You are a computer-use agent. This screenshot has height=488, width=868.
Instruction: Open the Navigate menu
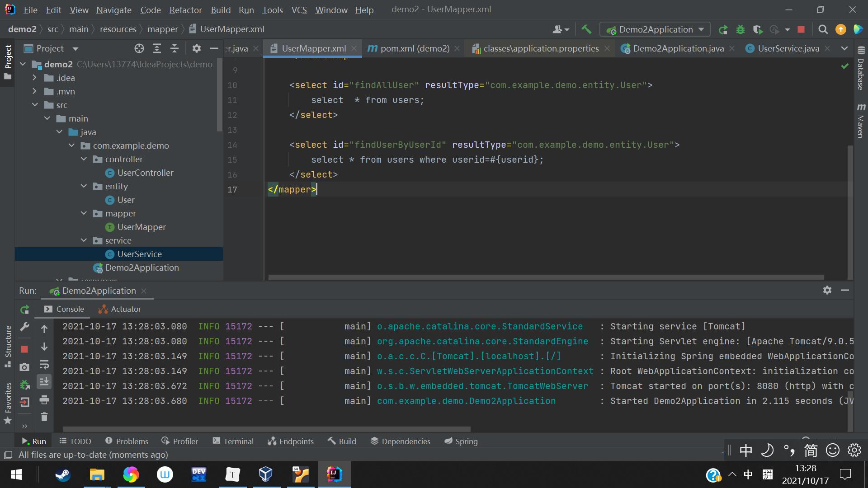point(113,9)
